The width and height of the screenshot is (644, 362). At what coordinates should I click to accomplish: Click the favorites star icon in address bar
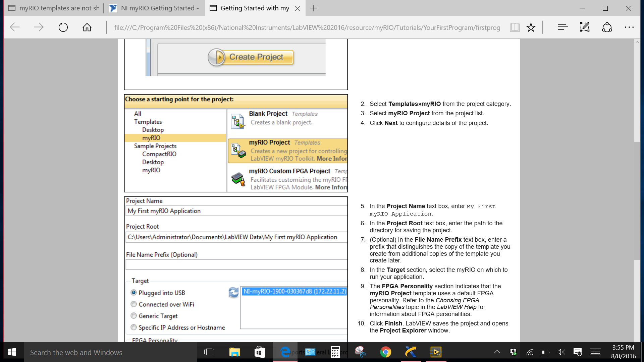point(531,27)
